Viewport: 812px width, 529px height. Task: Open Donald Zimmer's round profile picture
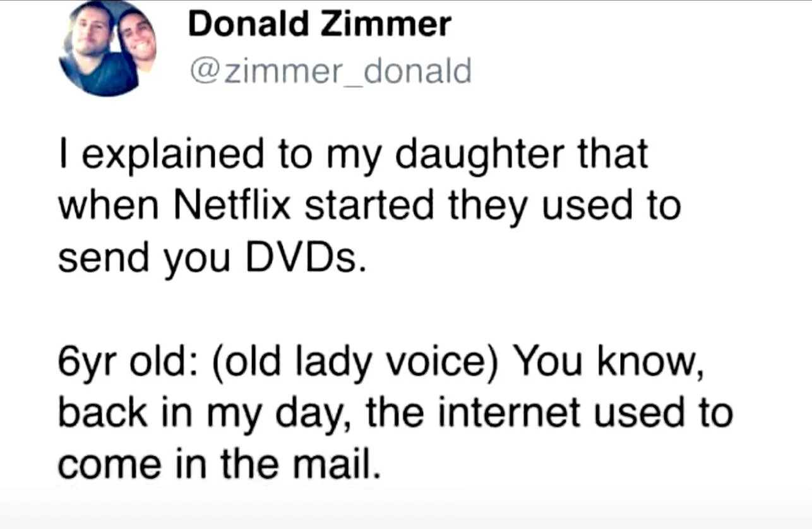pos(108,49)
